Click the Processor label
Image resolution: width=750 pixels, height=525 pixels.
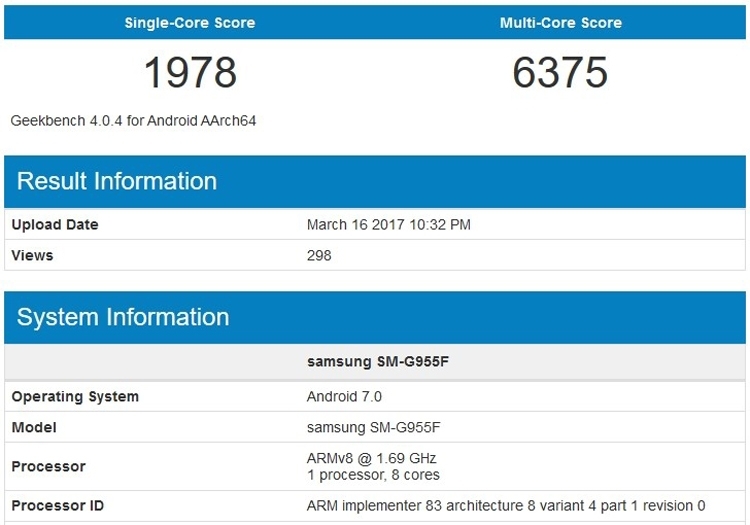[x=48, y=466]
